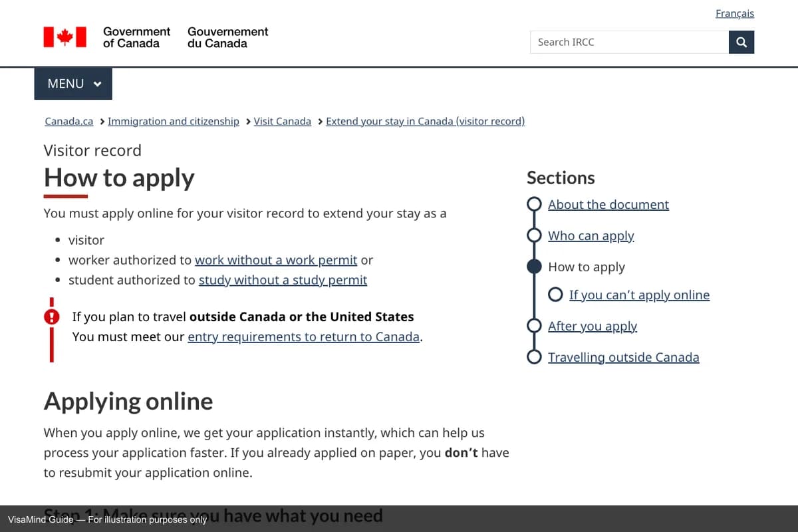The width and height of the screenshot is (798, 532).
Task: Click the red underline beneath How to apply
Action: (x=65, y=196)
